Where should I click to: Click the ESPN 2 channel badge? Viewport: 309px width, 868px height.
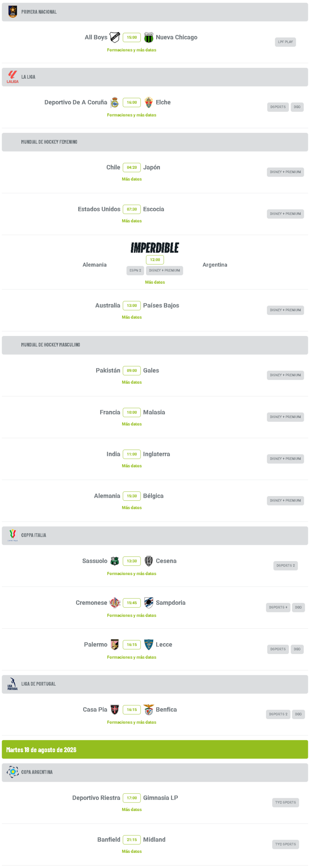click(135, 271)
